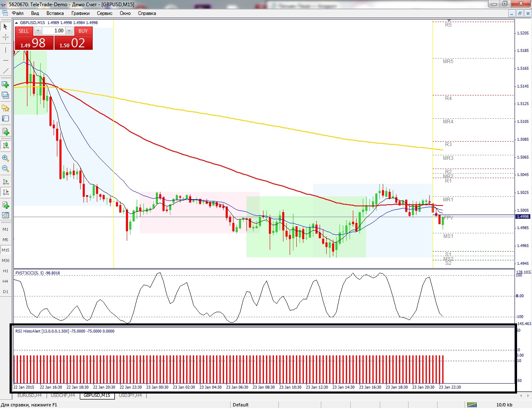Open the Вставка menu

click(55, 13)
